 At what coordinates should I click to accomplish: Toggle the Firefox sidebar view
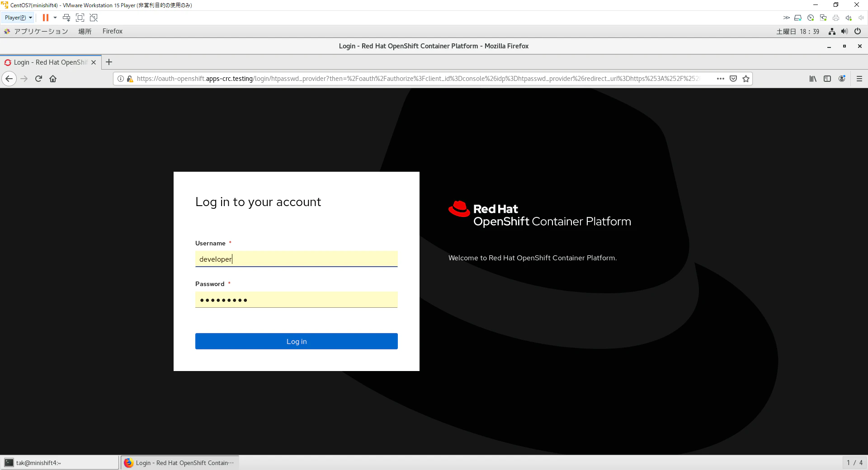point(827,79)
